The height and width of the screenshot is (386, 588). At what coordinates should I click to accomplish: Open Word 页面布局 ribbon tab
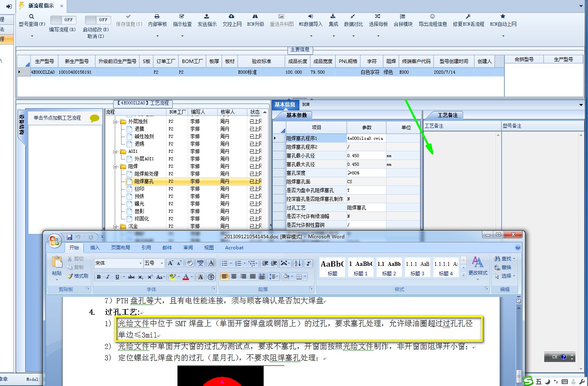coord(120,248)
